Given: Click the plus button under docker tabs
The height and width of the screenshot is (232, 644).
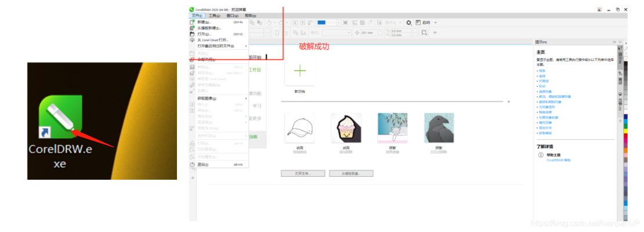Looking at the screenshot, I should point(620,120).
